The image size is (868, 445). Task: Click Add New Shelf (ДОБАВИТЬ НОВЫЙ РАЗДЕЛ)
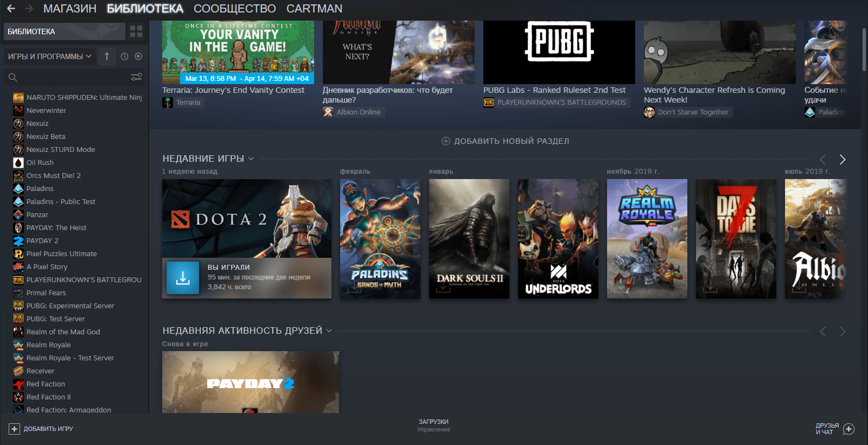(506, 141)
